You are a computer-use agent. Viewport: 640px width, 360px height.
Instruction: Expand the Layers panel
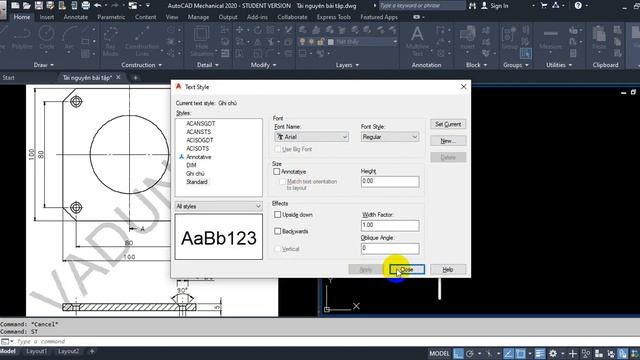click(347, 65)
